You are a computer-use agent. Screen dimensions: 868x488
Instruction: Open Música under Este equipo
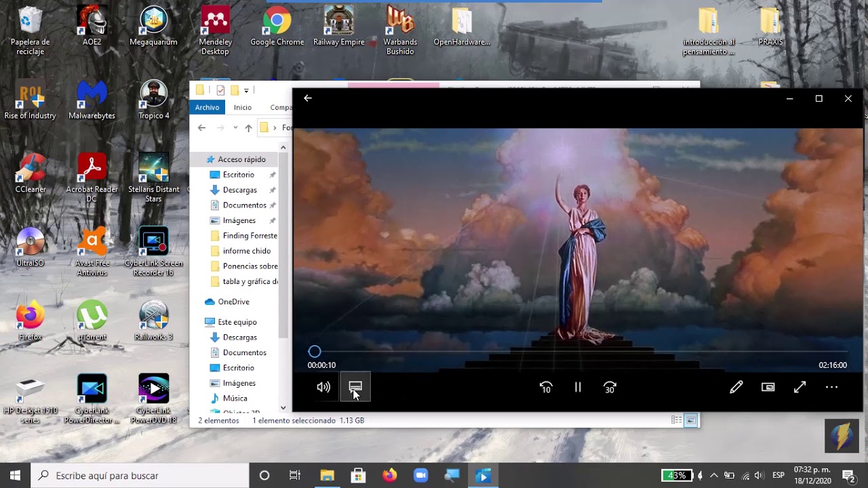(235, 399)
